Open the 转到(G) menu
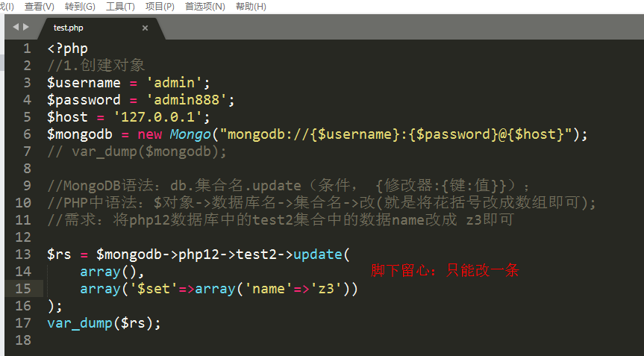644x356 pixels. [80, 6]
